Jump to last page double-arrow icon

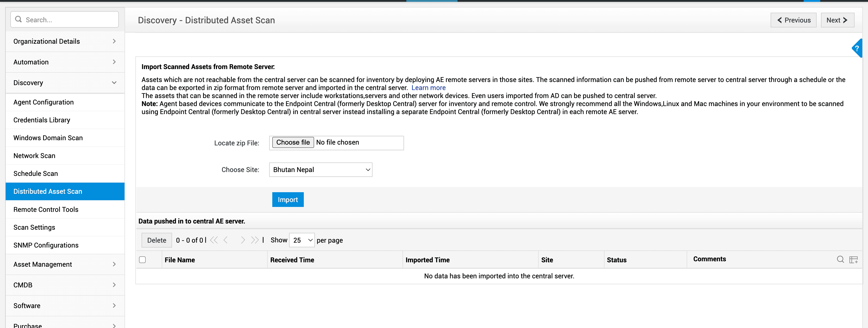[255, 240]
